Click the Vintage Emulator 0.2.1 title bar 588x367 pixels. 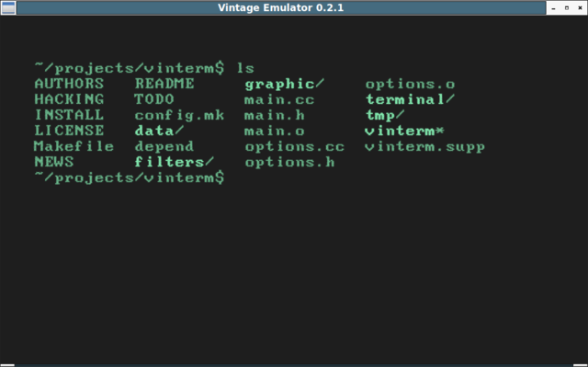coord(281,8)
